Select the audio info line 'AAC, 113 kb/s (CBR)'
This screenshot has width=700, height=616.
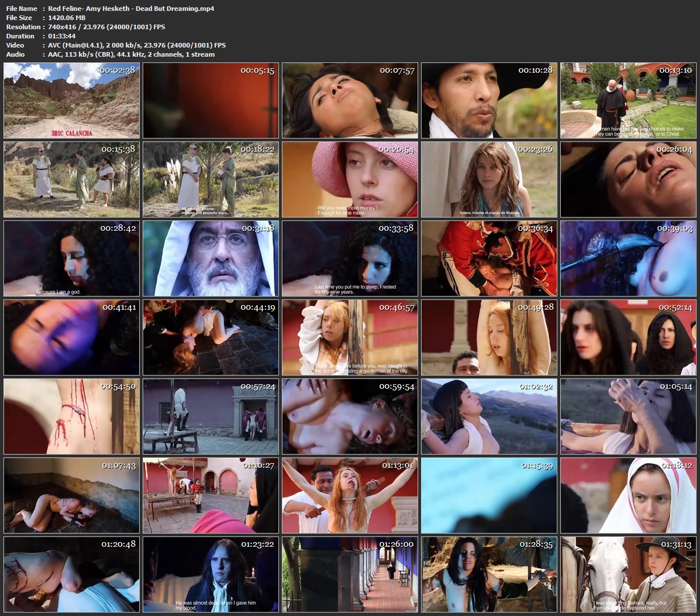[131, 54]
